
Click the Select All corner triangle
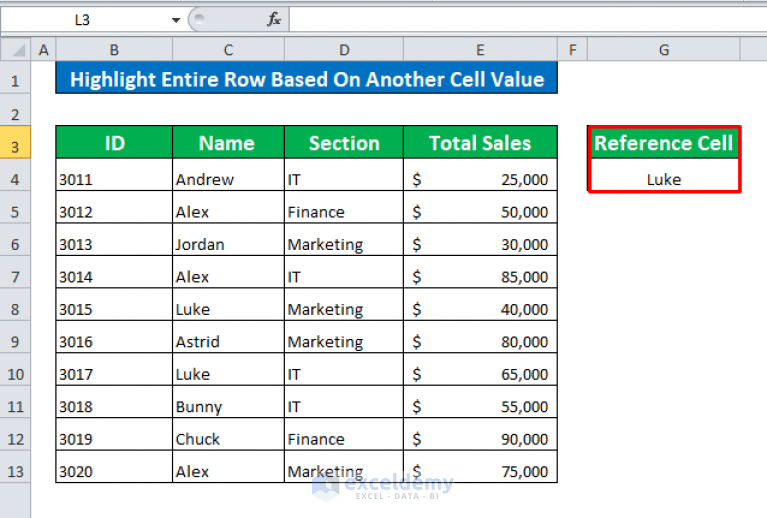click(16, 50)
